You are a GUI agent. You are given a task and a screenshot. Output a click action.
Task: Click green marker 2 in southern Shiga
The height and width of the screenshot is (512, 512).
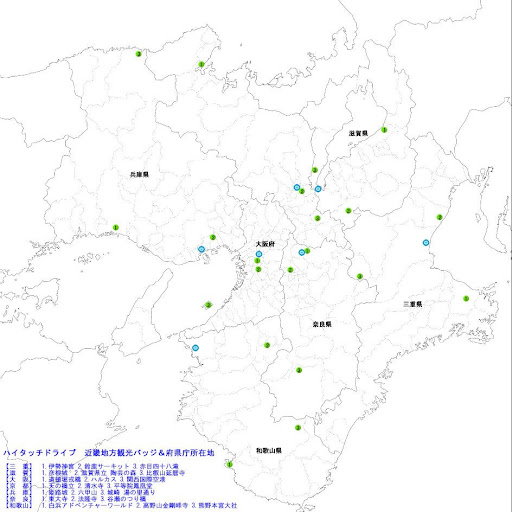click(x=348, y=211)
